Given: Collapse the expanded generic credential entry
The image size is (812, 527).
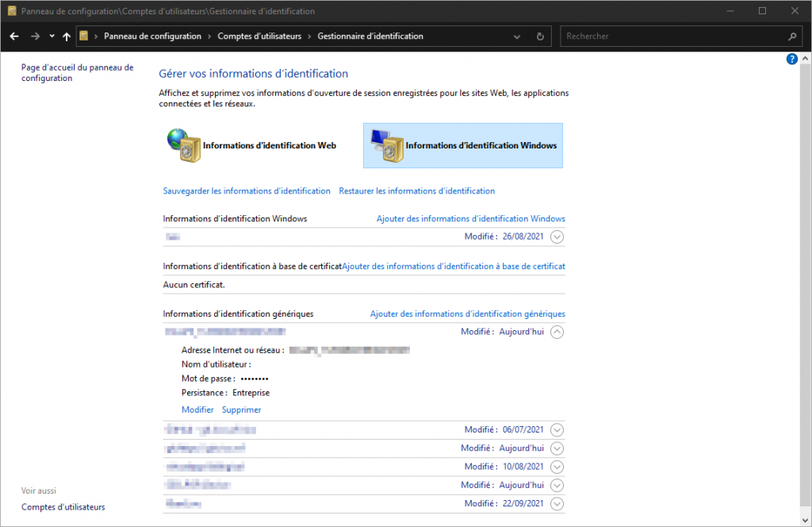Looking at the screenshot, I should pyautogui.click(x=557, y=333).
